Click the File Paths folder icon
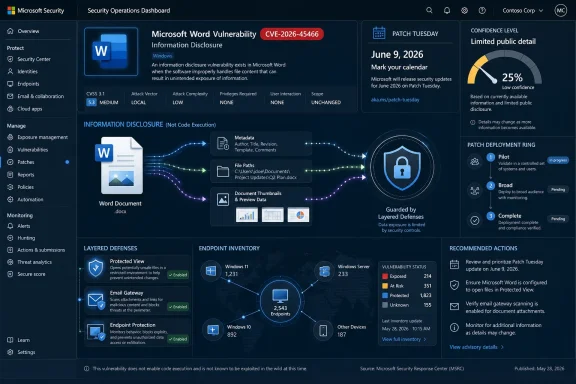Viewport: 576px width, 384px height. click(223, 171)
